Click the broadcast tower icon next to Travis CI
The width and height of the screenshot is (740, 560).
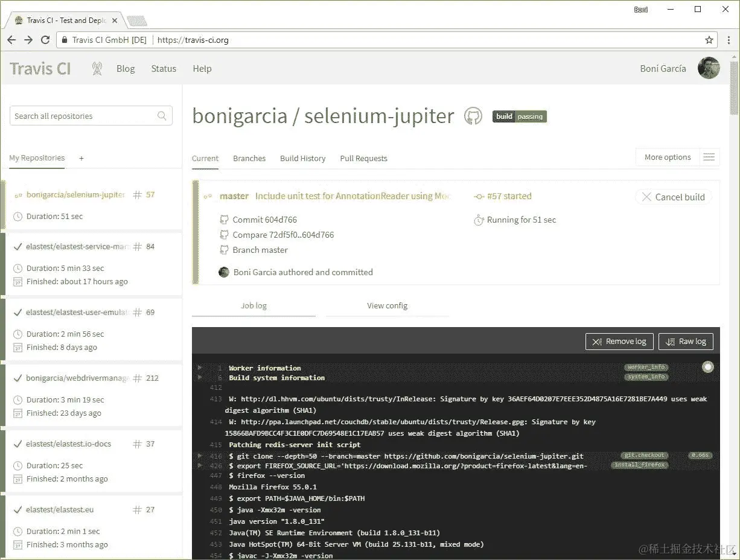[97, 69]
